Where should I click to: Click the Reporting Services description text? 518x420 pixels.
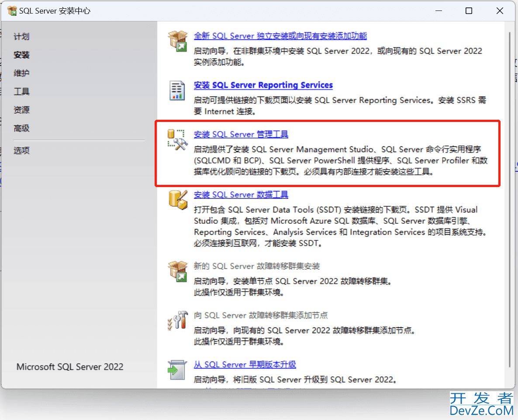click(x=340, y=106)
